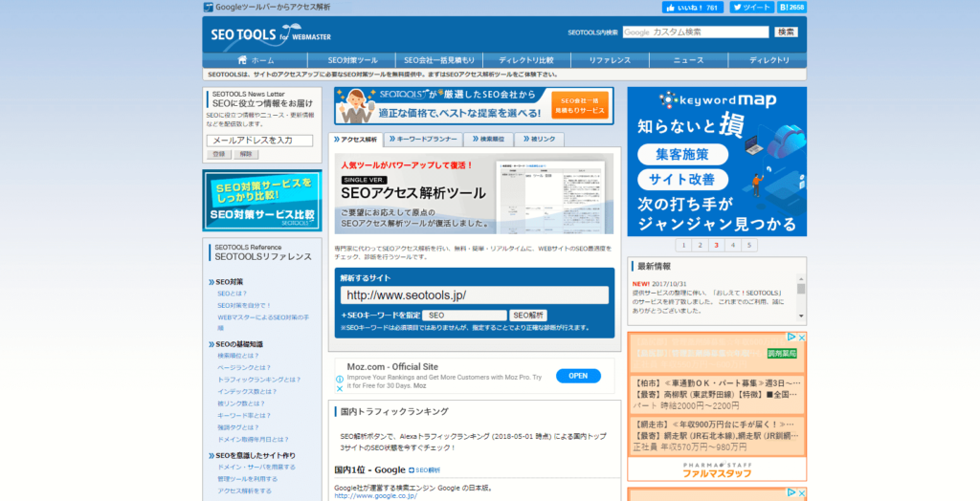Open SEO対策を自分で！ link
980x501 pixels.
click(244, 305)
